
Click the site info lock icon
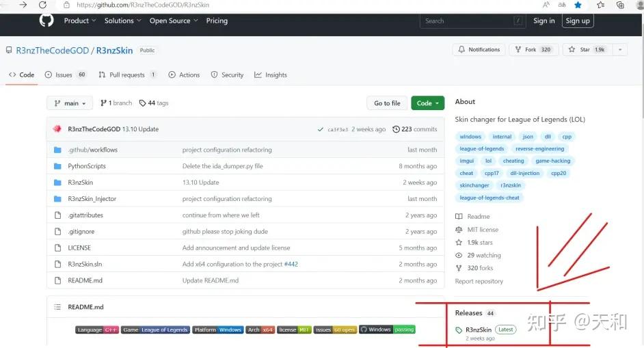click(66, 5)
